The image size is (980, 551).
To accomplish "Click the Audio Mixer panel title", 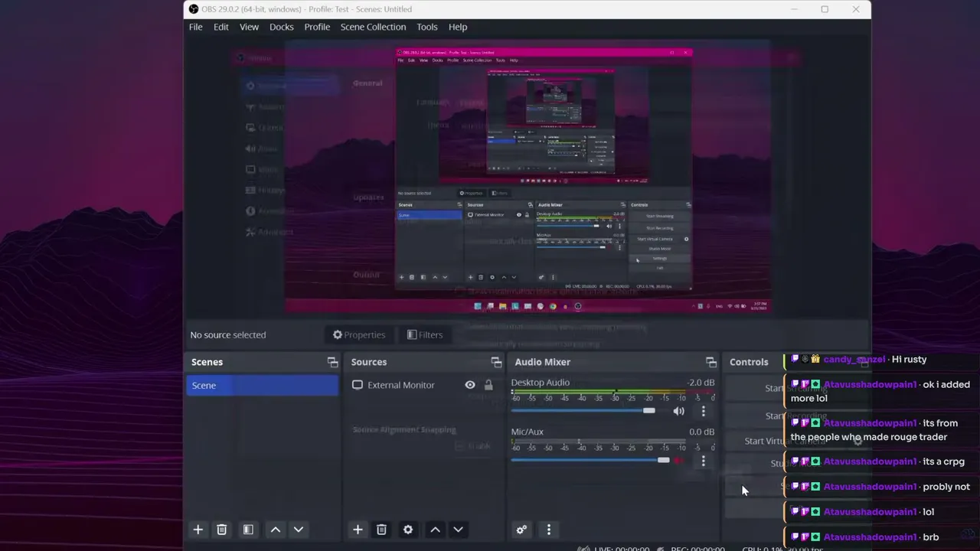I will pyautogui.click(x=543, y=362).
